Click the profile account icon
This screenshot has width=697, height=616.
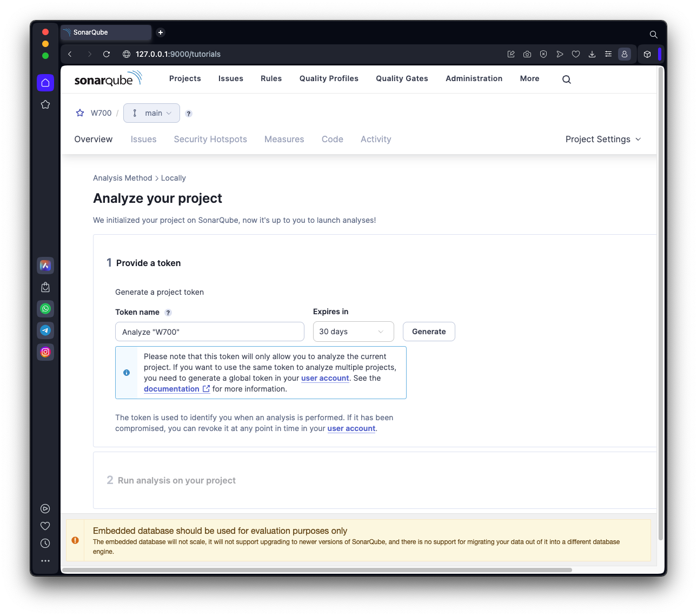[x=625, y=54]
